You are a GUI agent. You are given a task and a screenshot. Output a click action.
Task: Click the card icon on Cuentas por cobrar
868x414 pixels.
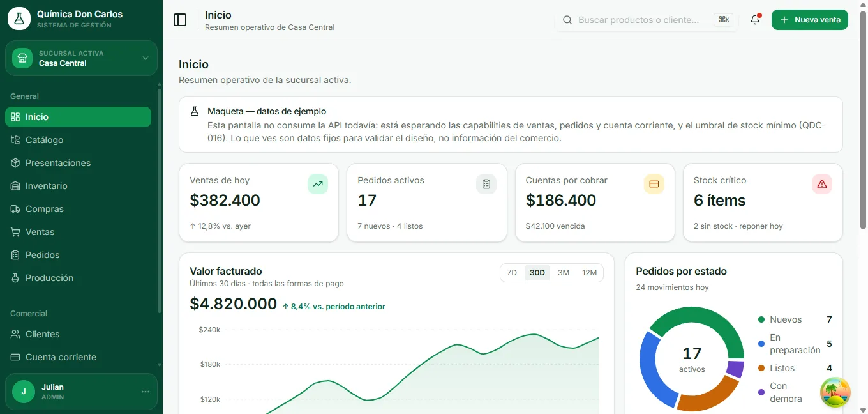tap(654, 184)
